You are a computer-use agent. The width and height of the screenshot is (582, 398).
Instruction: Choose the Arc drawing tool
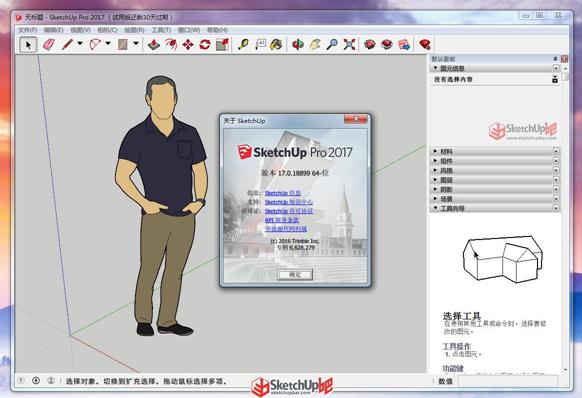tap(95, 45)
